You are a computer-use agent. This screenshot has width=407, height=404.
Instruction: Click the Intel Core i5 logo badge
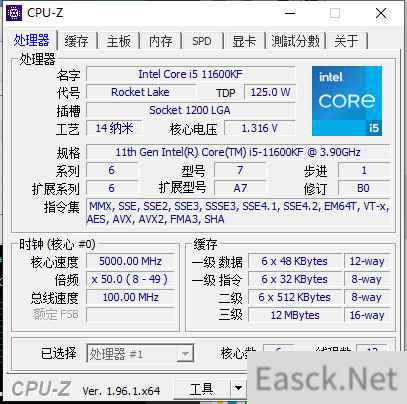click(347, 101)
